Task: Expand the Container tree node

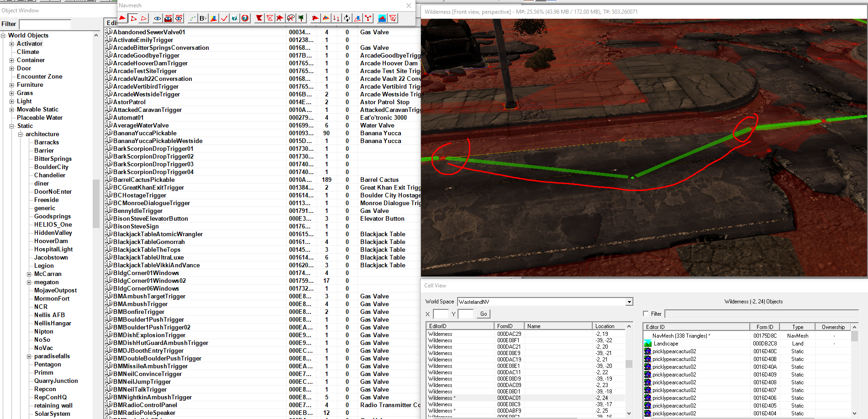Action: (x=12, y=60)
